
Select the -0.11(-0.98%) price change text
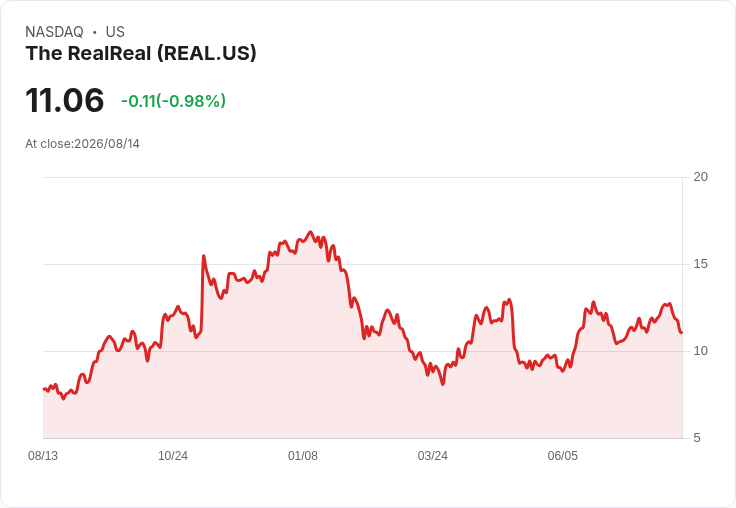(173, 101)
